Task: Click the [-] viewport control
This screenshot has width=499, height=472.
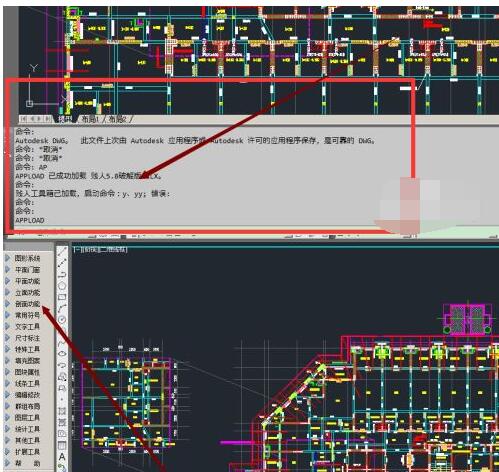Action: point(76,250)
